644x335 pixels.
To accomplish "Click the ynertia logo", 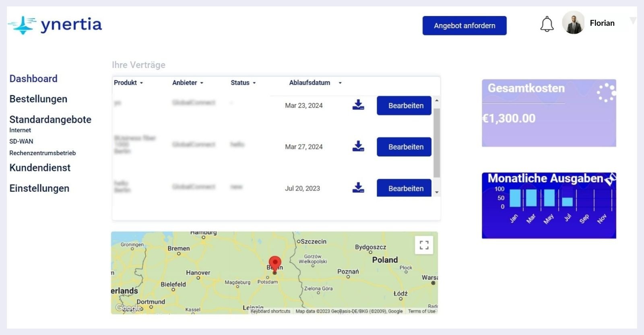I will coord(55,25).
